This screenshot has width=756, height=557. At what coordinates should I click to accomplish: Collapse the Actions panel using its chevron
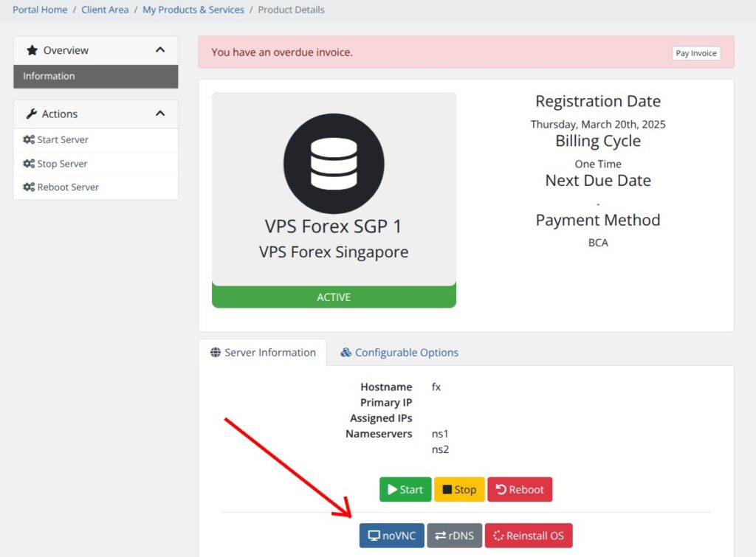(160, 114)
